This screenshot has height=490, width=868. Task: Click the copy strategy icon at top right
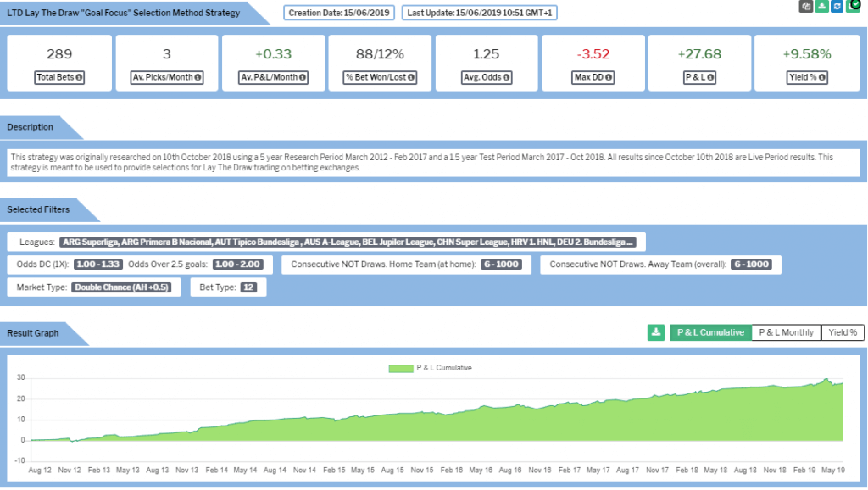(807, 6)
